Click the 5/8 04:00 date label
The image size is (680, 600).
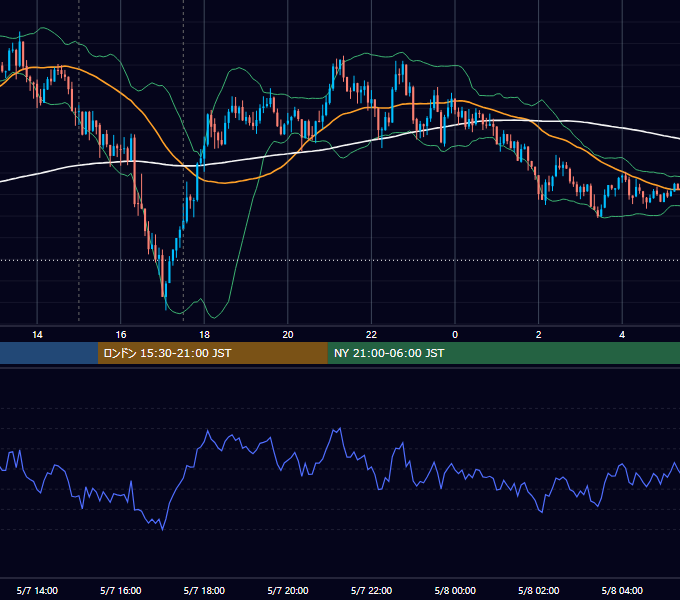[622, 591]
